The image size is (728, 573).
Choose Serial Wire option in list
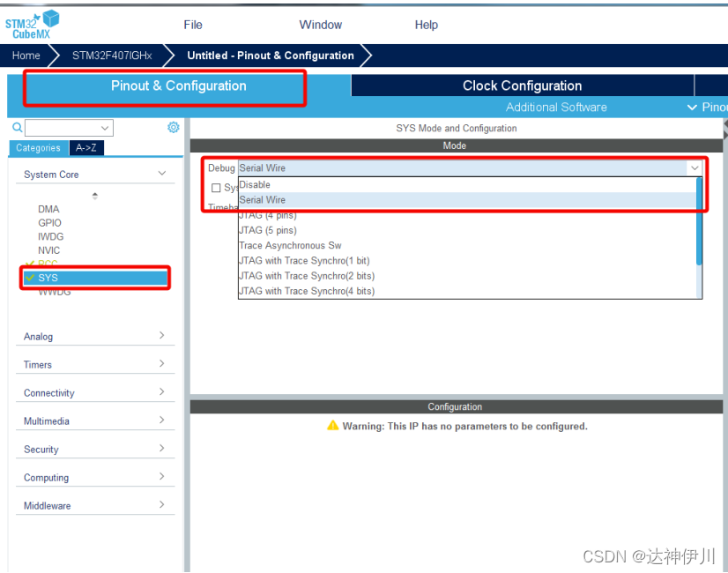467,200
